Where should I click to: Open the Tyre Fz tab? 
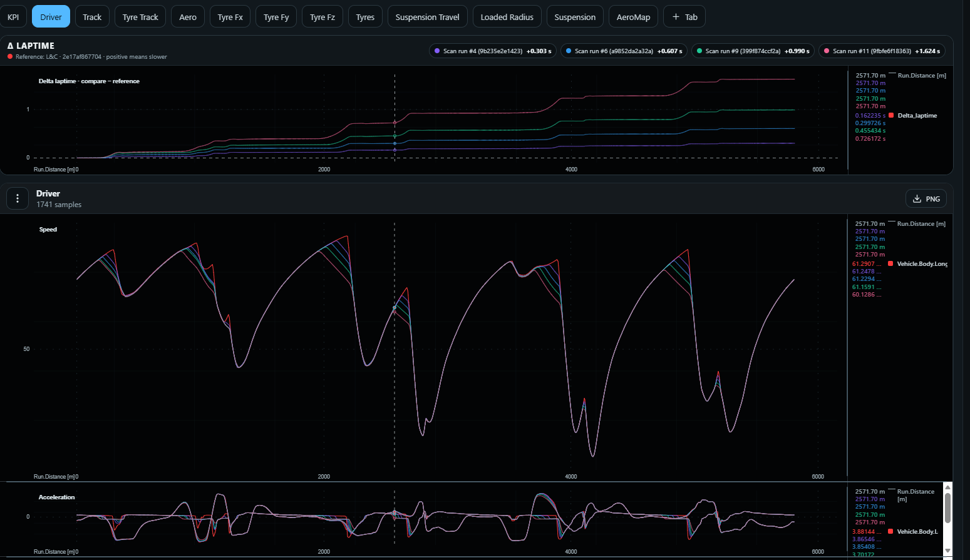[322, 17]
